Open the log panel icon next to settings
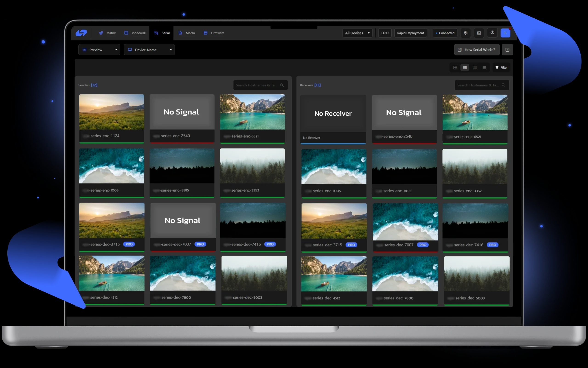 pos(479,33)
